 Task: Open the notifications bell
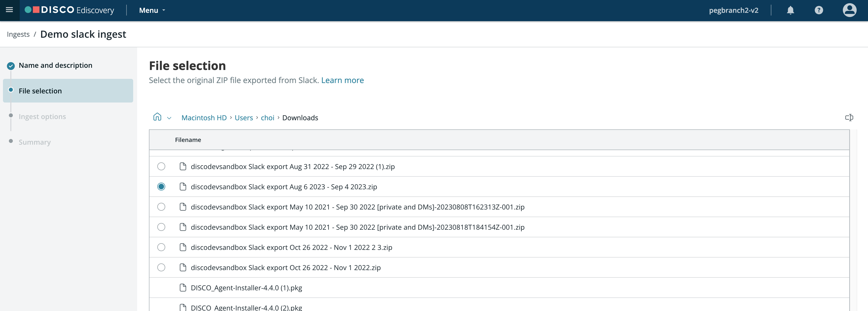tap(790, 10)
